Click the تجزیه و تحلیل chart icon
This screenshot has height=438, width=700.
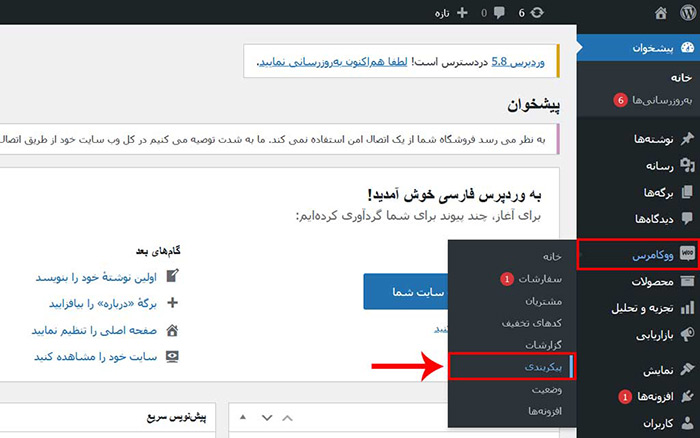[688, 308]
